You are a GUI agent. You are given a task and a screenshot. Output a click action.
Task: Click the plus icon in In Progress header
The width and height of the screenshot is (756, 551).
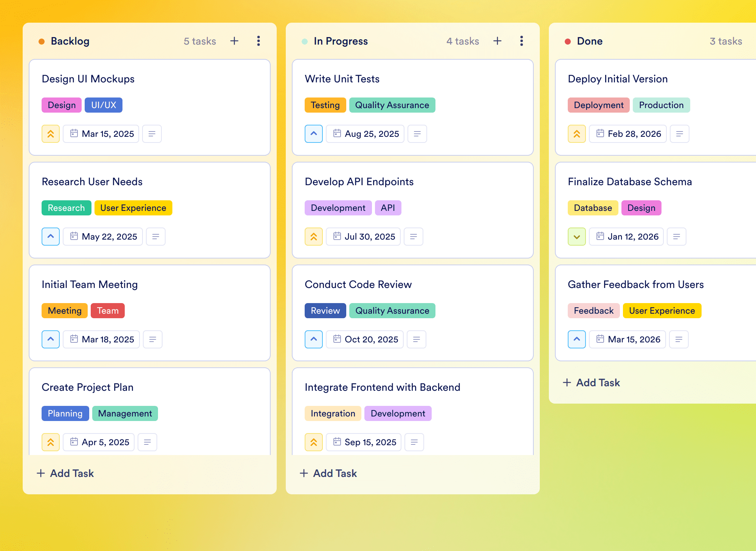click(497, 41)
